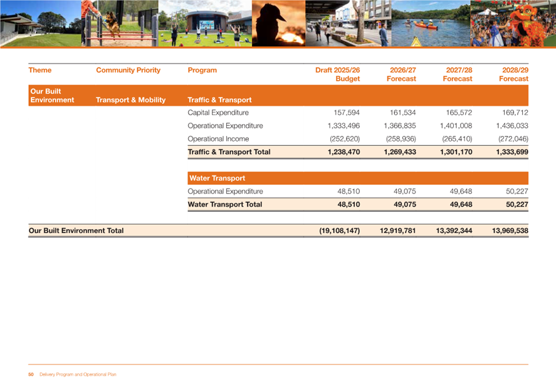Click Operational Expenditure value 1,436,033

512,126
